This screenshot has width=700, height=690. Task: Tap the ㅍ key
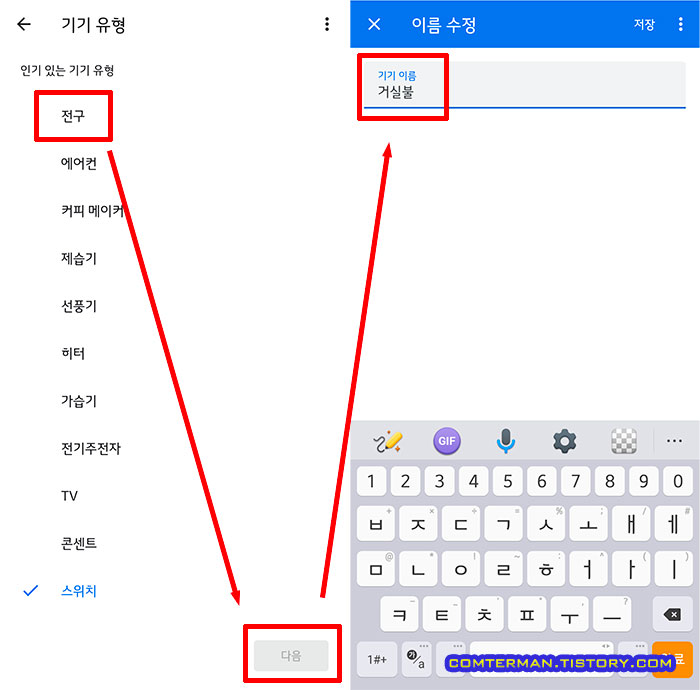(x=527, y=615)
